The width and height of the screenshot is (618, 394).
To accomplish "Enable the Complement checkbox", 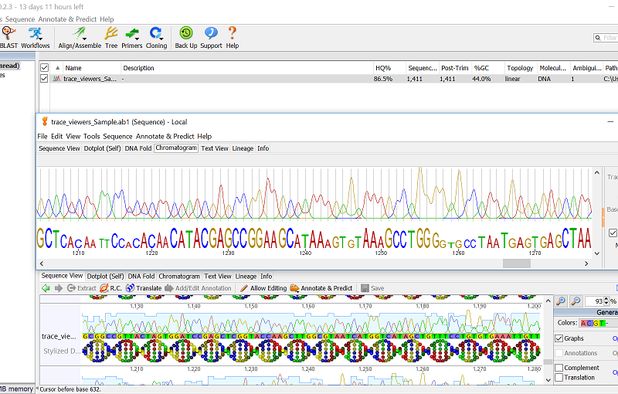I will coord(558,368).
